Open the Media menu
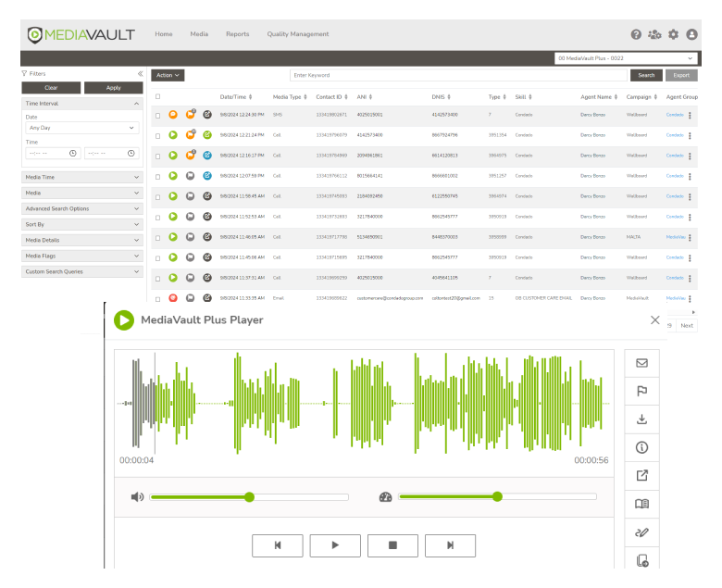 tap(199, 34)
